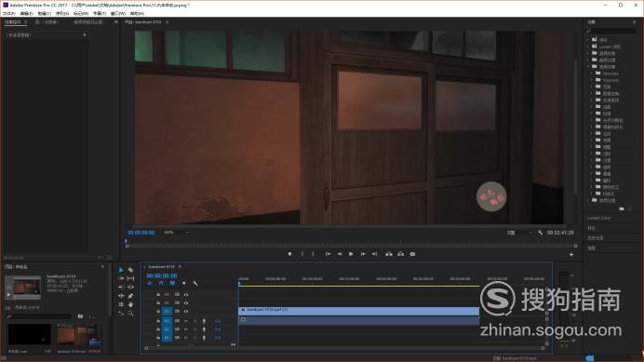Open the Lumetri Color panel

click(x=598, y=218)
